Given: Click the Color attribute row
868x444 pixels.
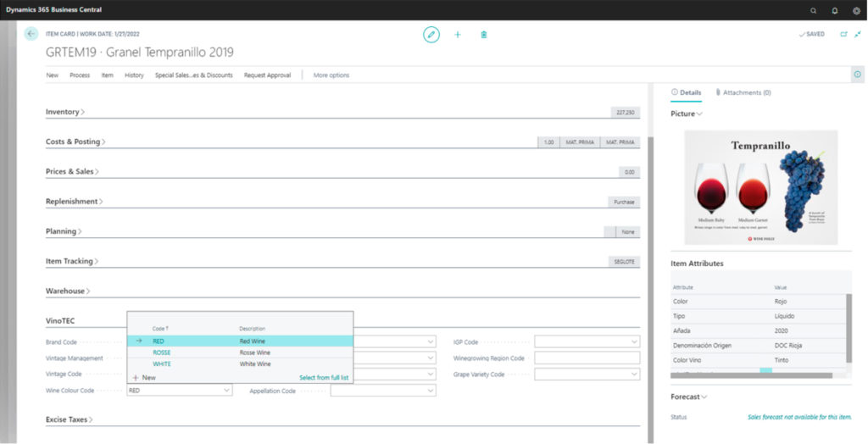Looking at the screenshot, I should click(x=758, y=302).
